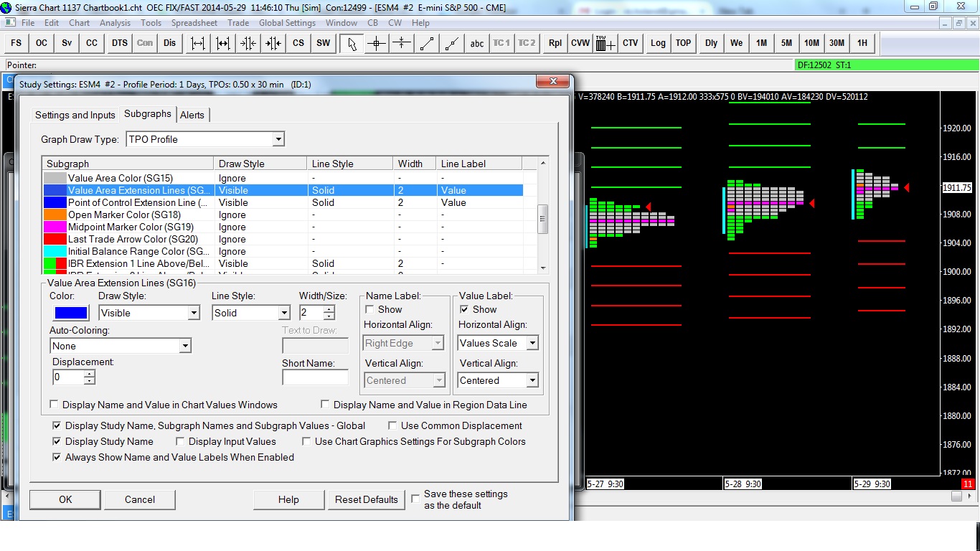Click the Log scale toolbar button

pyautogui.click(x=658, y=43)
